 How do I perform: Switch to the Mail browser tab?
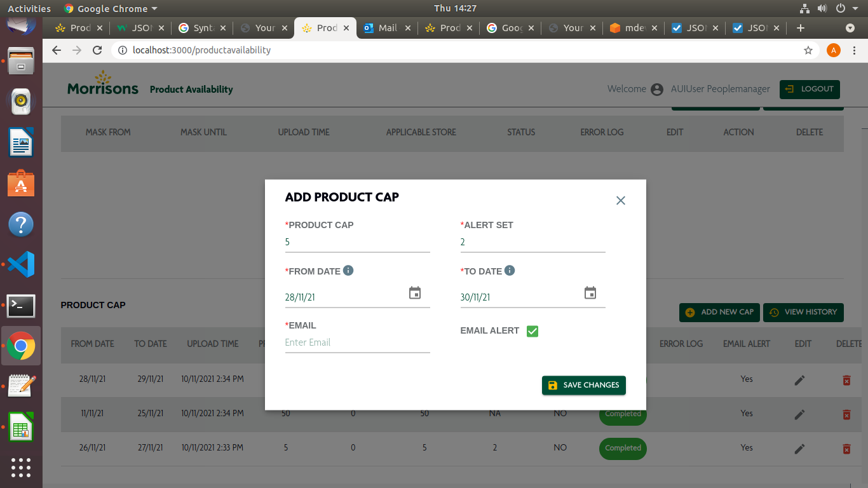387,28
